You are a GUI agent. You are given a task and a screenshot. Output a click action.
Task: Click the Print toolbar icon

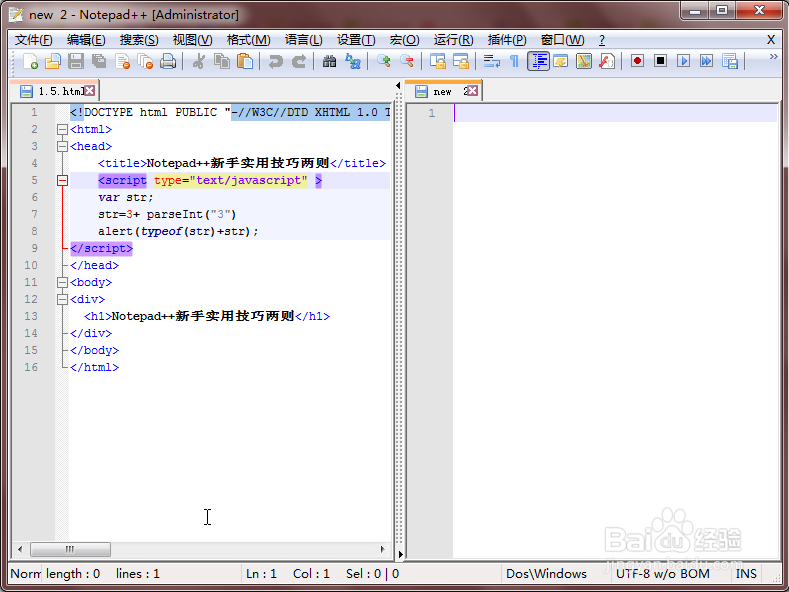point(168,61)
